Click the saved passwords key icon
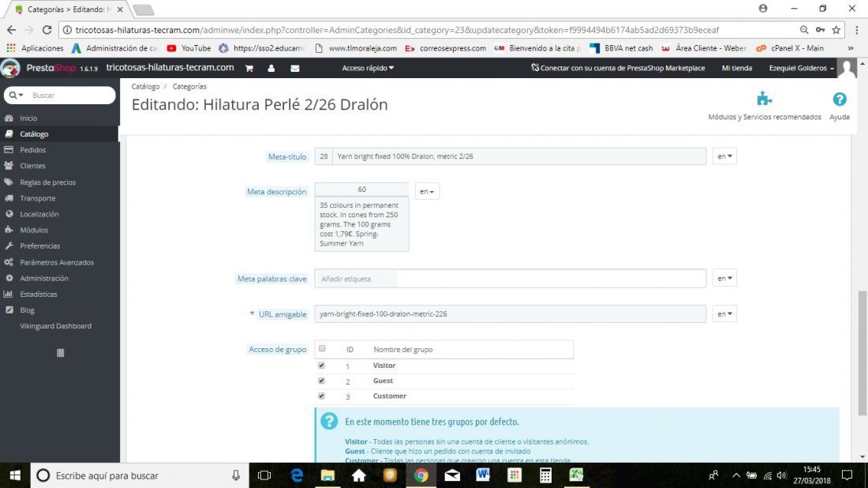 pos(821,30)
